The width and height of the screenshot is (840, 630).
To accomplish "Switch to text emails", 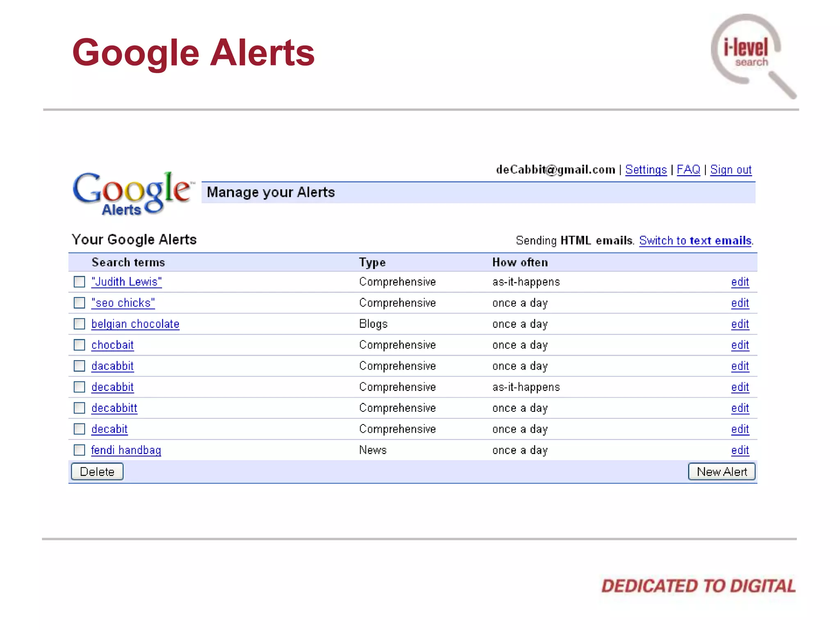I will pyautogui.click(x=695, y=240).
